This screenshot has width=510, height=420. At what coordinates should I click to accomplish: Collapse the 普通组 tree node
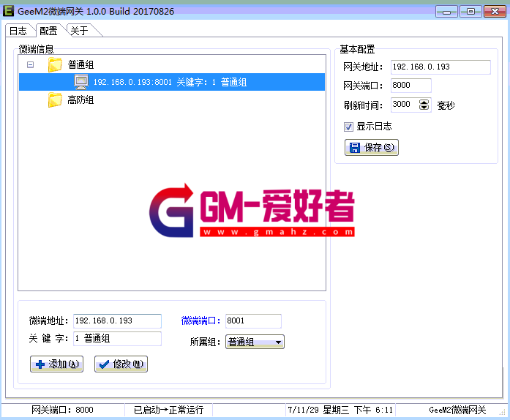click(x=30, y=64)
